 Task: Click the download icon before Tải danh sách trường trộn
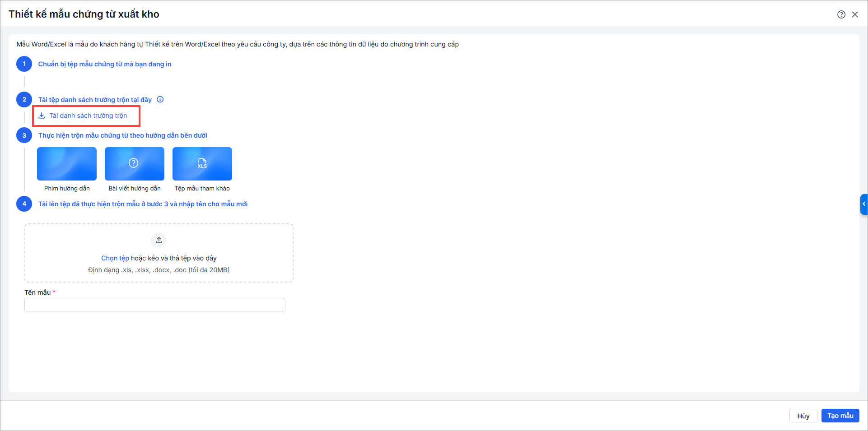coord(42,116)
